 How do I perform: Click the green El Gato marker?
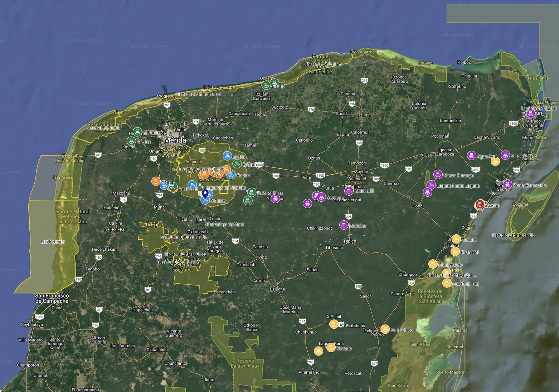(x=237, y=164)
